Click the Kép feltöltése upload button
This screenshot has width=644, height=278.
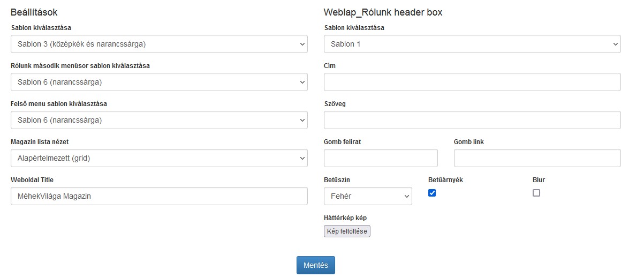(x=347, y=231)
